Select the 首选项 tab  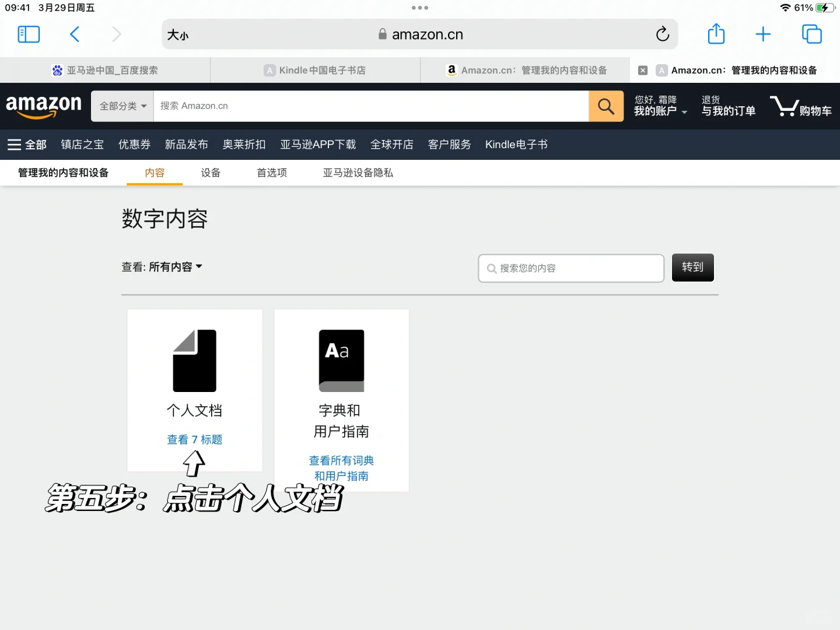[x=272, y=173]
